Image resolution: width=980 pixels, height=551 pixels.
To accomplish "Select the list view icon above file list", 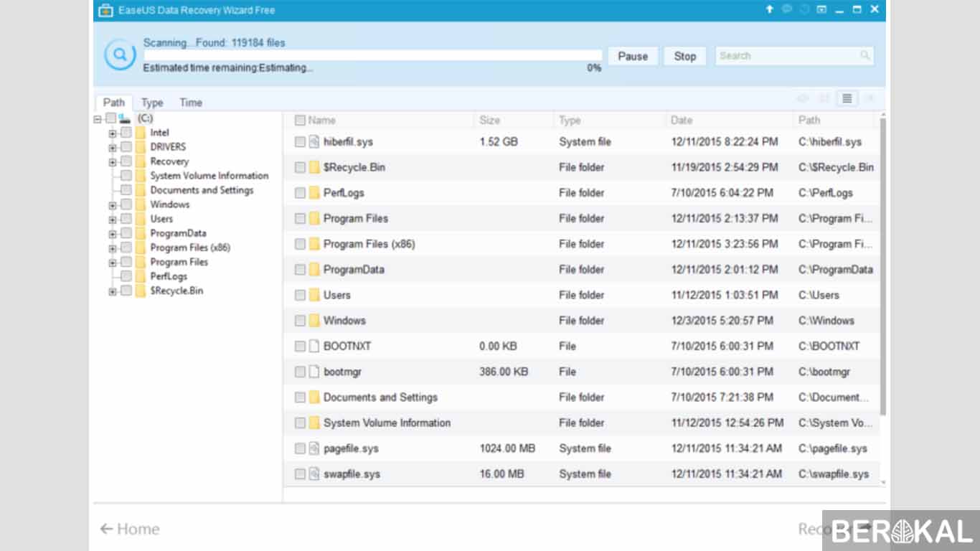I will click(847, 98).
